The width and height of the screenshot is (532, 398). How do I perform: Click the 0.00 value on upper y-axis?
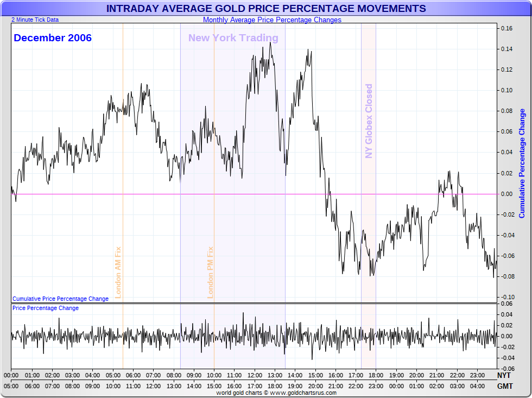click(x=507, y=194)
